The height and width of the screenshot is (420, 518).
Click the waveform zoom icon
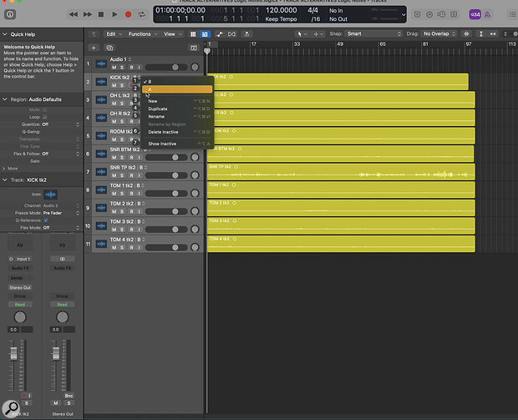(x=466, y=33)
